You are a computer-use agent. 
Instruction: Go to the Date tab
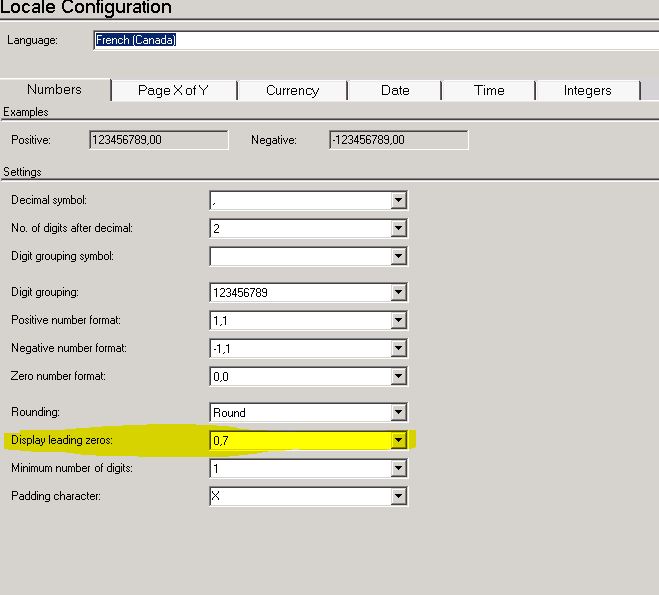click(x=395, y=91)
